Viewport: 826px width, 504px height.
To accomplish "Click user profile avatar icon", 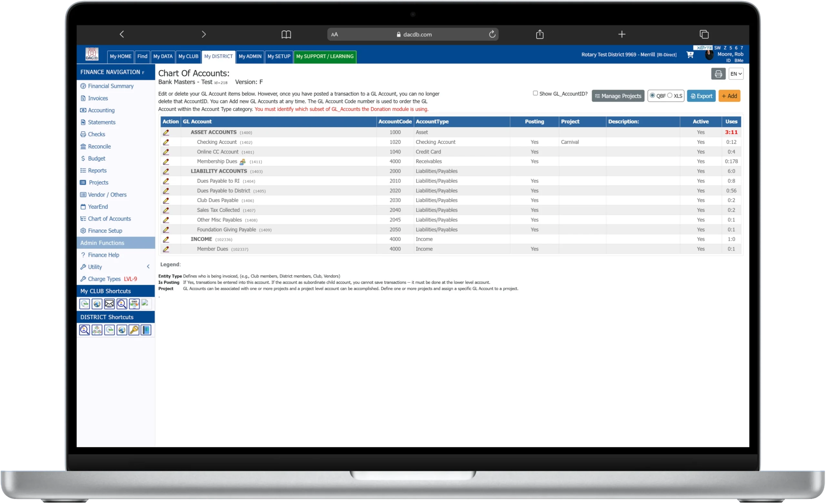I will (x=709, y=54).
